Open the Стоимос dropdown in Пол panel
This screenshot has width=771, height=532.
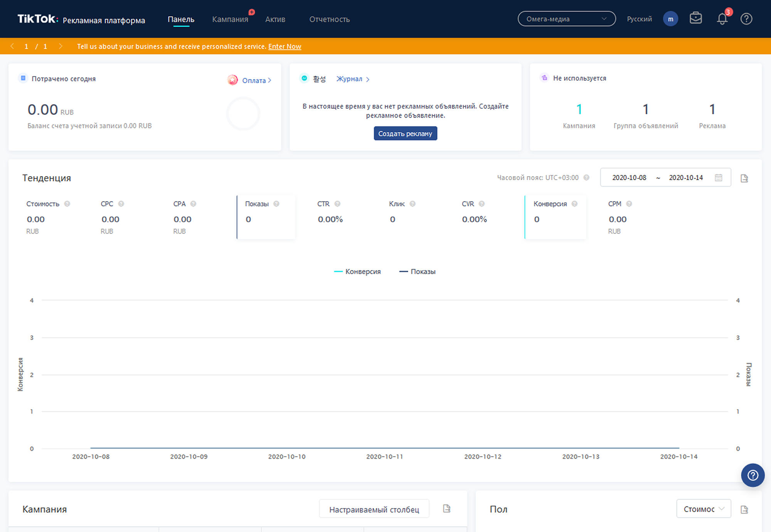(704, 509)
